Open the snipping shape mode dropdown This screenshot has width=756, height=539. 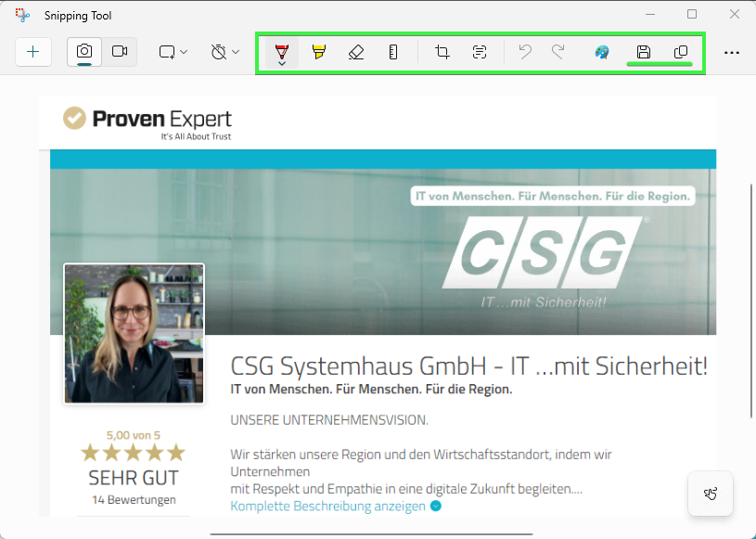[173, 52]
